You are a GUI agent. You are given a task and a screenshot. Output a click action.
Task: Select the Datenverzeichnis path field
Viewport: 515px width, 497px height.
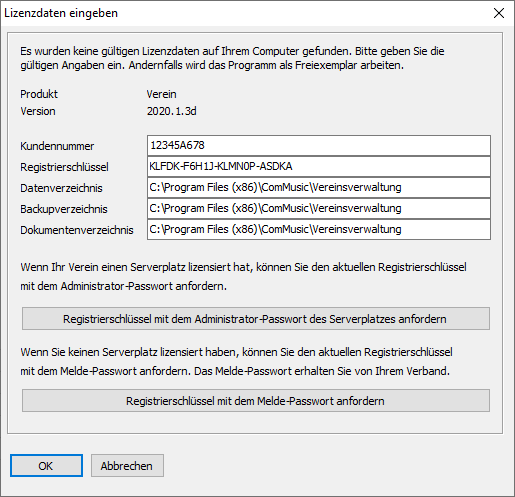(x=319, y=187)
